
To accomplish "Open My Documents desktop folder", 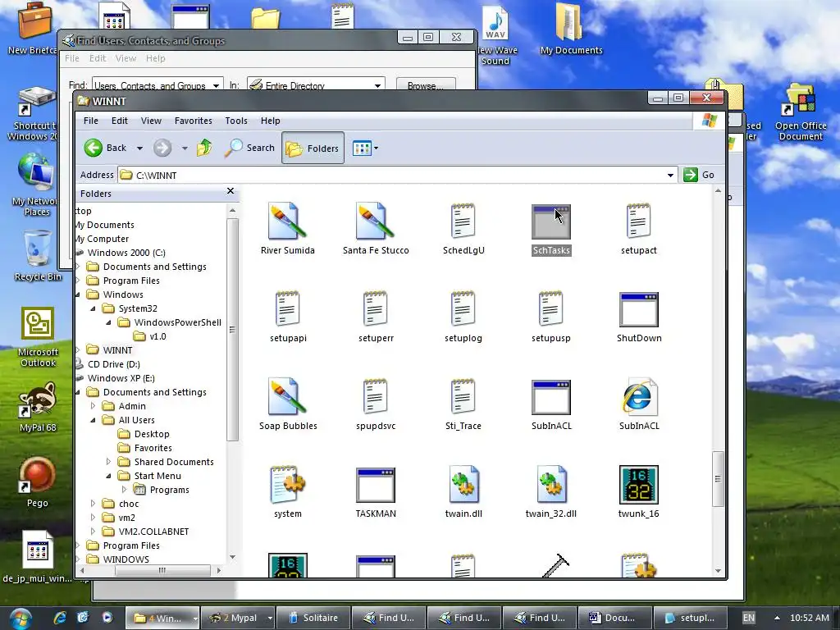I will click(x=571, y=30).
